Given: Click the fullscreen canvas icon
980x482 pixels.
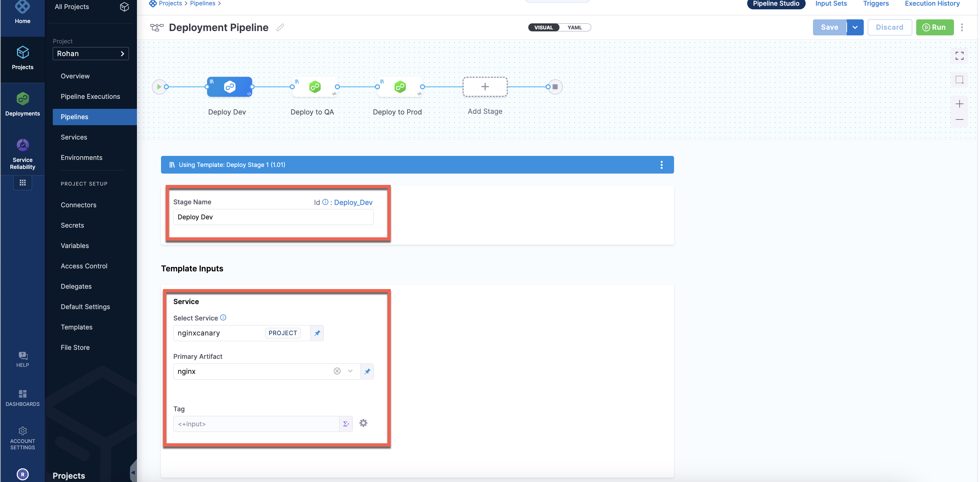Looking at the screenshot, I should [x=959, y=56].
